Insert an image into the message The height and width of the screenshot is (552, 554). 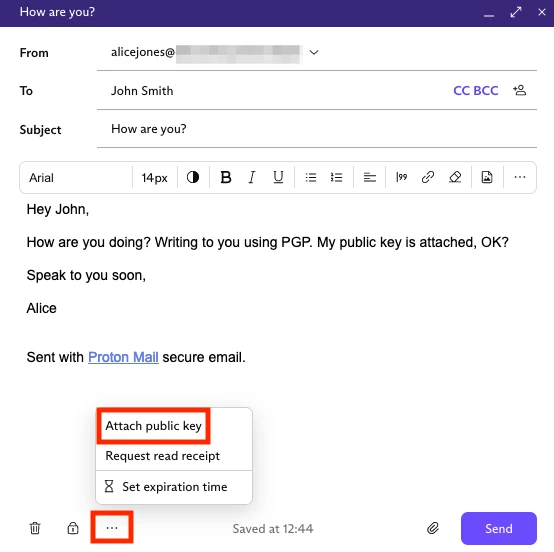click(x=487, y=177)
